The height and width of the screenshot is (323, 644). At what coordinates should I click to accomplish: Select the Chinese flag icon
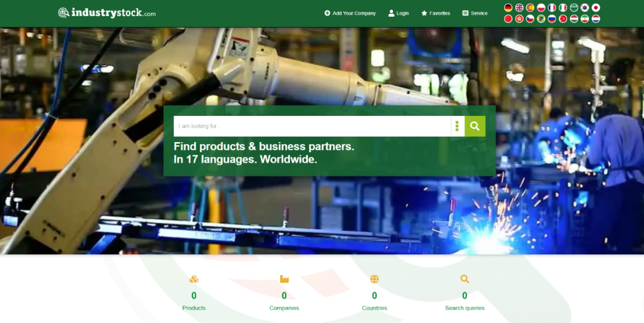tap(508, 19)
